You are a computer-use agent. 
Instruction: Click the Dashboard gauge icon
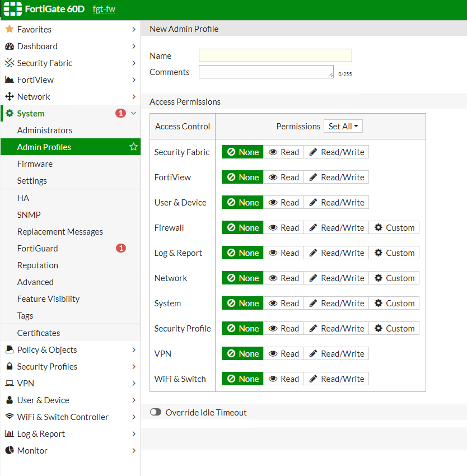9,46
